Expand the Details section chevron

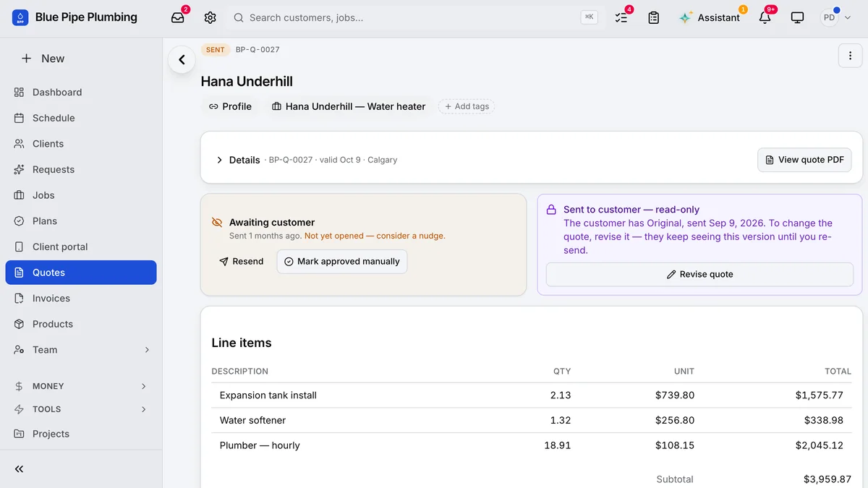click(x=219, y=160)
